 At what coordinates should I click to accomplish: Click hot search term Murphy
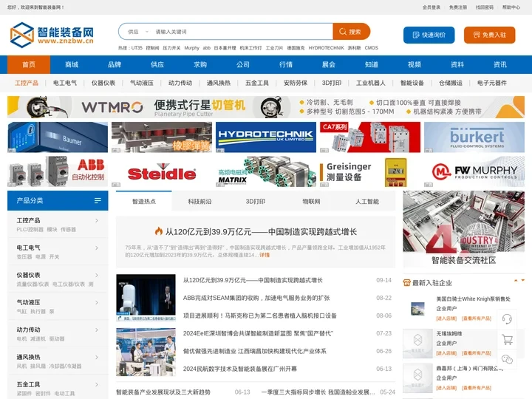191,48
